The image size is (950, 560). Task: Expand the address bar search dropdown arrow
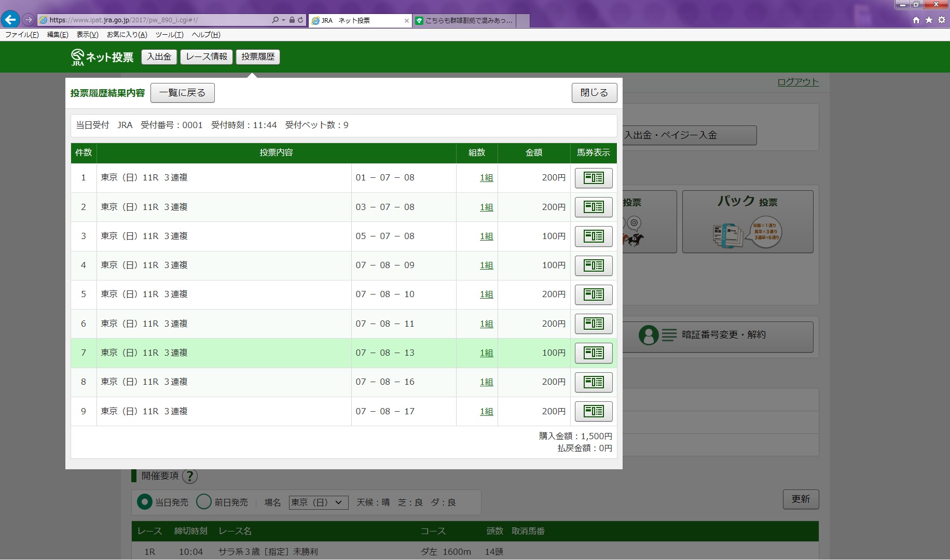(x=283, y=20)
